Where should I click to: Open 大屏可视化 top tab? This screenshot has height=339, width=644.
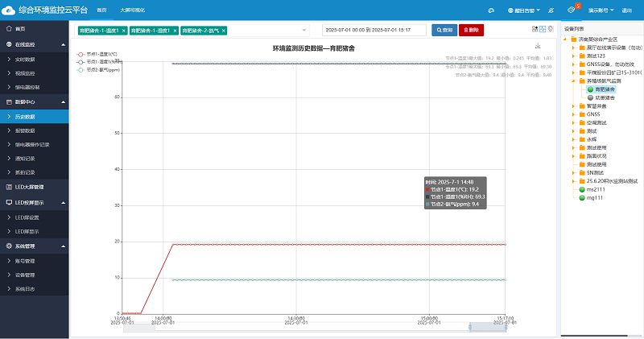click(133, 10)
